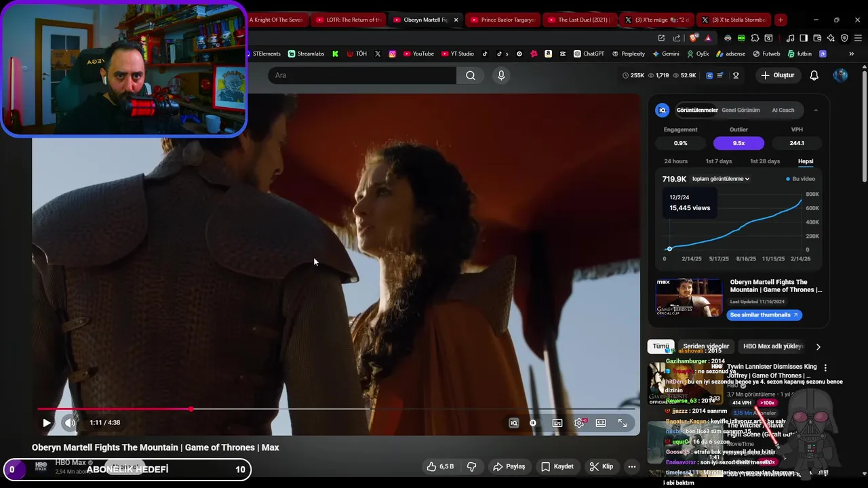Select Tümü filter chip
Viewport: 868px width, 488px height.
(660, 346)
